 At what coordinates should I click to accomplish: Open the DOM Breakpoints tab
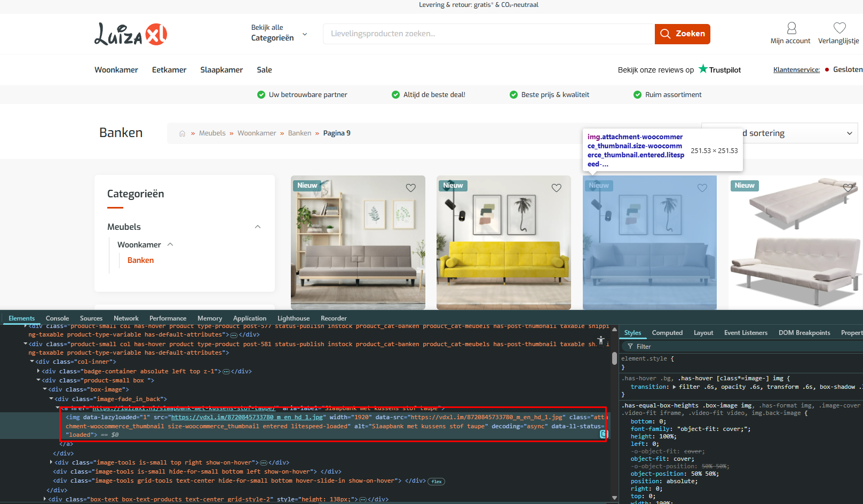(x=804, y=333)
